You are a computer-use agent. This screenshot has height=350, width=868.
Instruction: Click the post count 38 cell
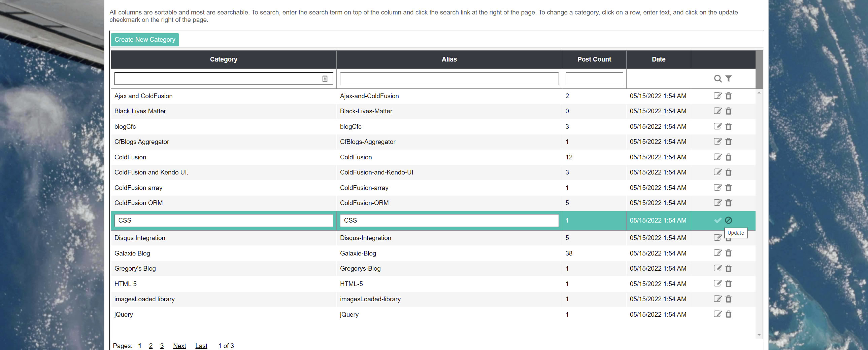coord(594,253)
